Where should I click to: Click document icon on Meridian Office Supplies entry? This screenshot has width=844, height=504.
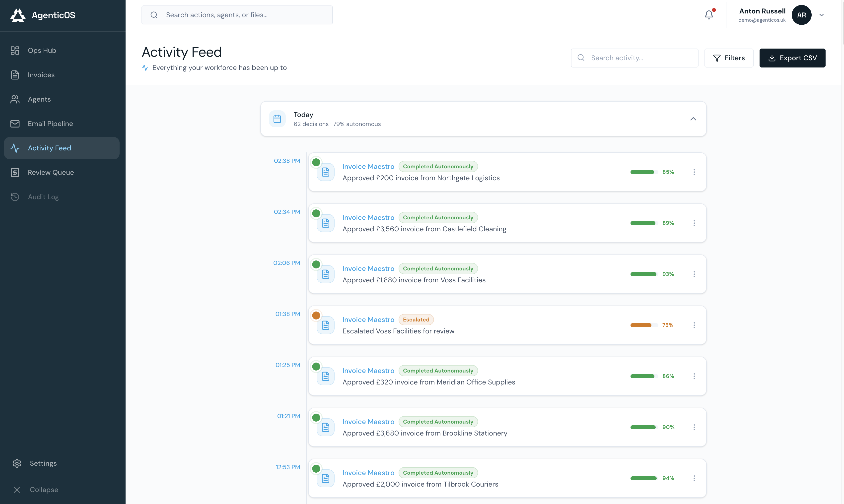(326, 376)
